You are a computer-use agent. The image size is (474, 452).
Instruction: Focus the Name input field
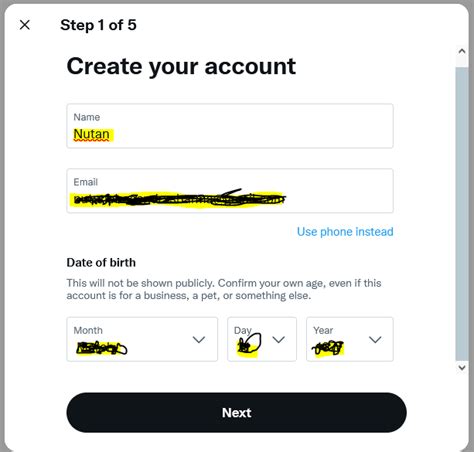click(x=230, y=126)
